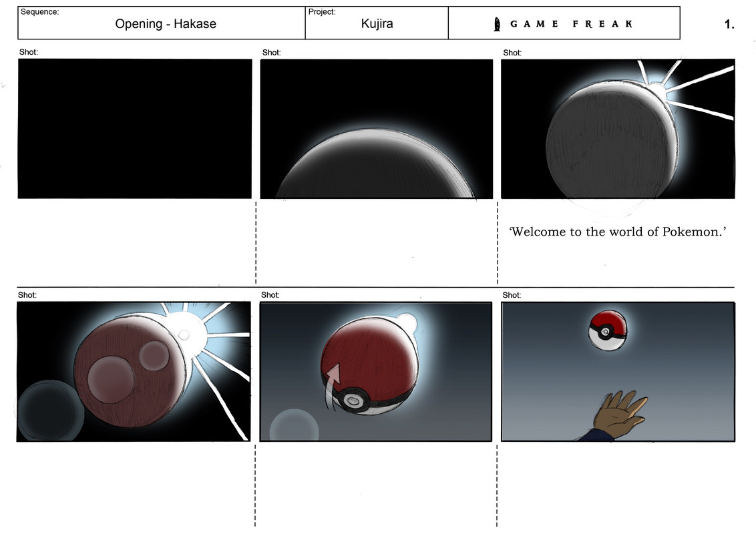This screenshot has height=534, width=756.
Task: Click the "Welcome to the world of Pokemon." caption
Action: (x=618, y=232)
